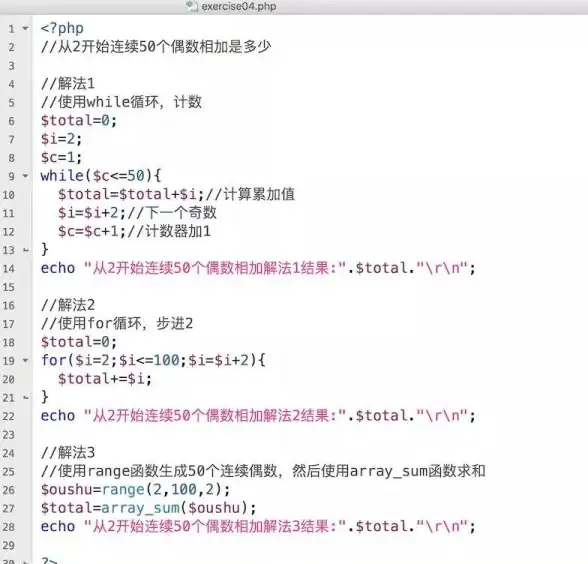The image size is (588, 564).
Task: Click the closing brace on line 13
Action: click(x=45, y=249)
